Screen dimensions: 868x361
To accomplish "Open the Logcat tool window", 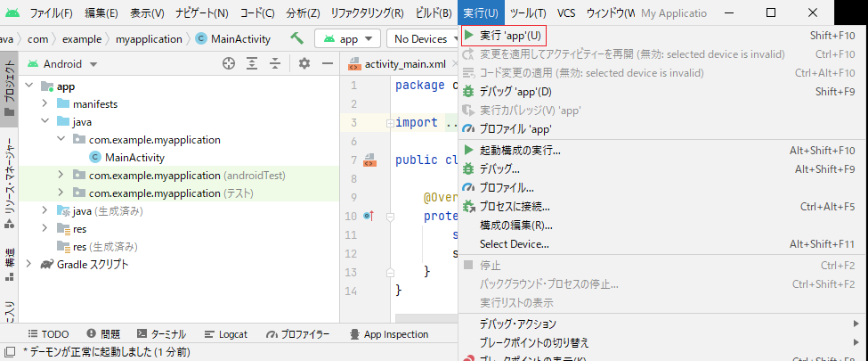I will [226, 334].
